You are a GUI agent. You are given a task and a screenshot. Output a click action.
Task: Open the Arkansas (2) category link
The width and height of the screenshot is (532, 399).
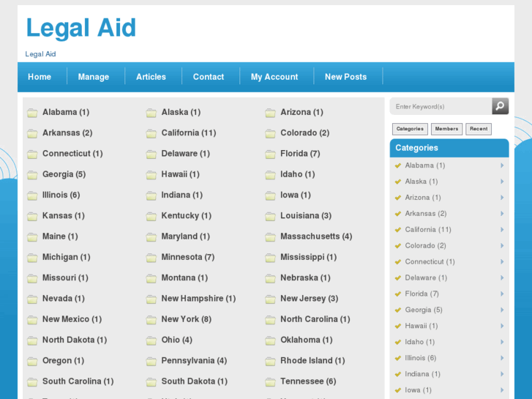click(67, 133)
